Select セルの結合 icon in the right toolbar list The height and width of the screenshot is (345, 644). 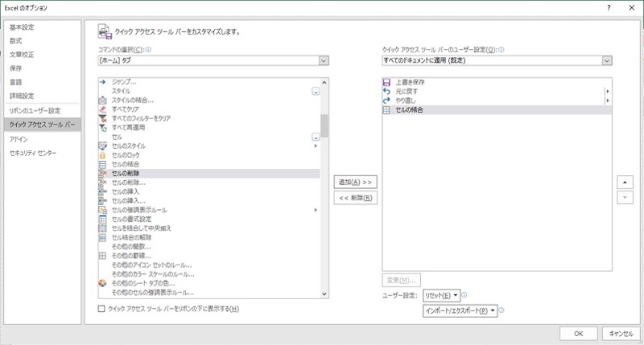coord(386,110)
